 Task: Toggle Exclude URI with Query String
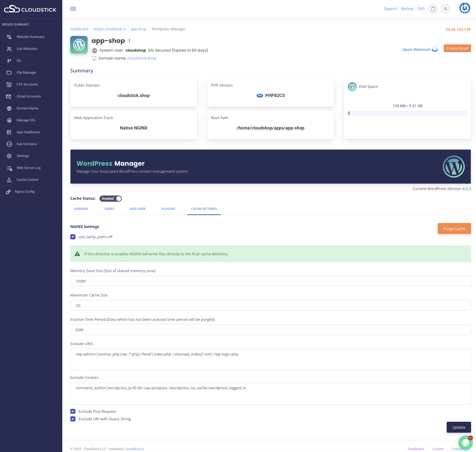click(73, 419)
